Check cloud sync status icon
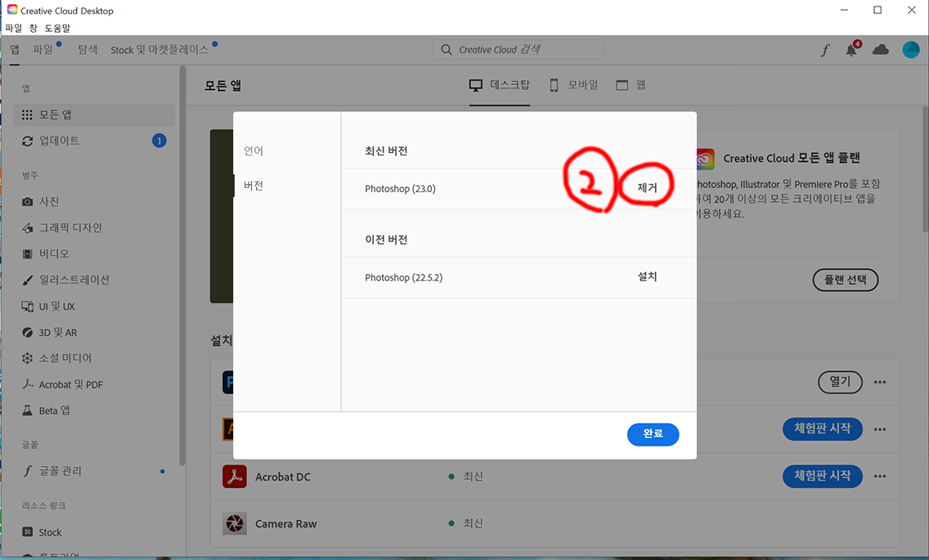Image resolution: width=929 pixels, height=560 pixels. tap(881, 50)
